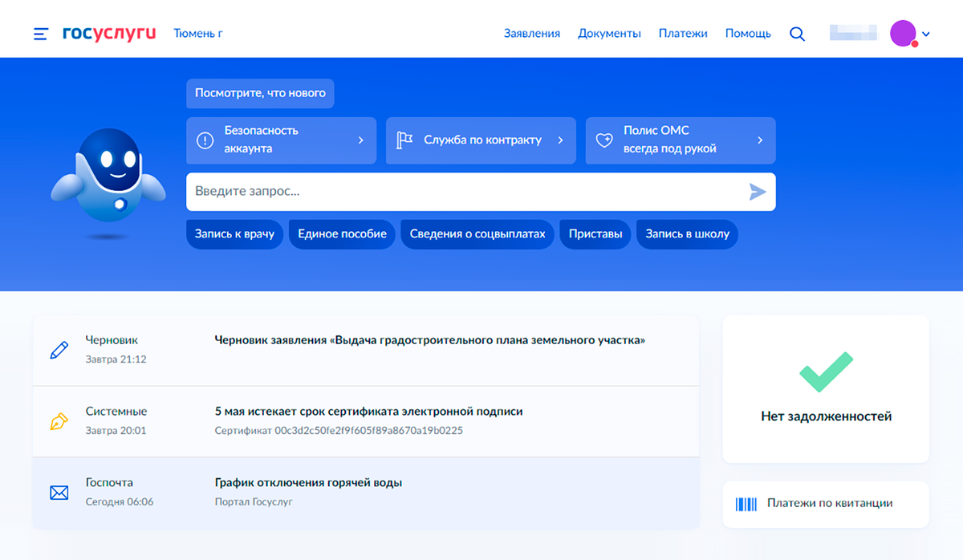Click the heart icon for Полис ОМС
Screen dimensions: 963x560
604,140
